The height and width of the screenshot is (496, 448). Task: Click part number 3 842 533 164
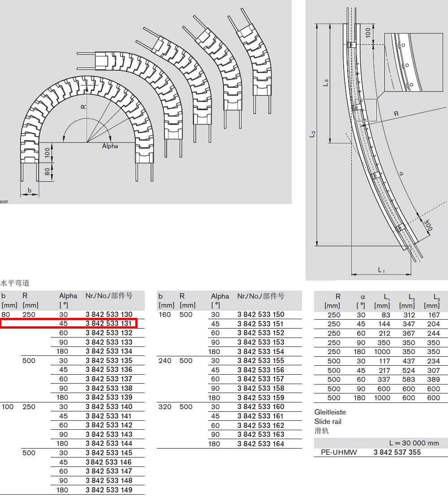click(x=261, y=444)
